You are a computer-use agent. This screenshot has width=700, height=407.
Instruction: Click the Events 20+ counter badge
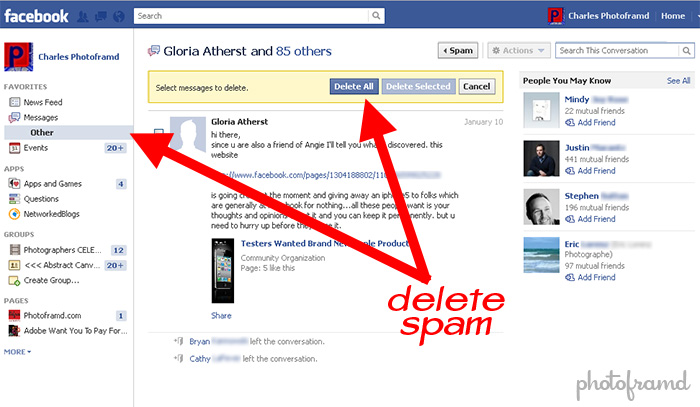point(115,148)
